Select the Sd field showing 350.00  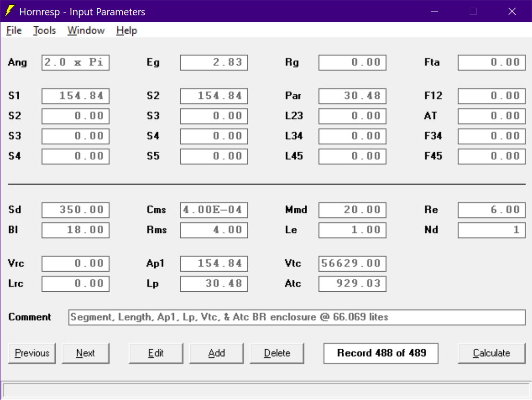(x=75, y=210)
